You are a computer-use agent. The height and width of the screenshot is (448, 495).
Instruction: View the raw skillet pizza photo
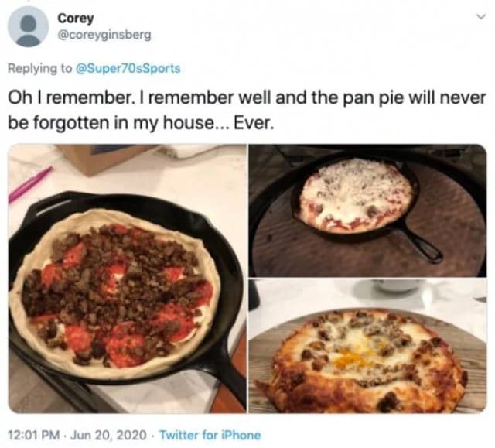click(127, 279)
